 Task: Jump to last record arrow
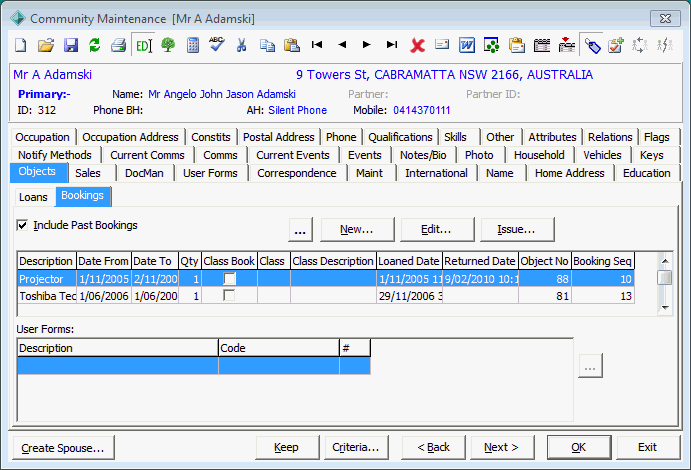tap(392, 44)
